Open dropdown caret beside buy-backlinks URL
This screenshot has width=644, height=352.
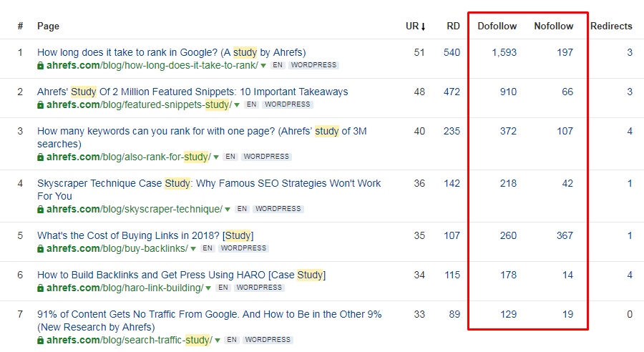click(193, 248)
